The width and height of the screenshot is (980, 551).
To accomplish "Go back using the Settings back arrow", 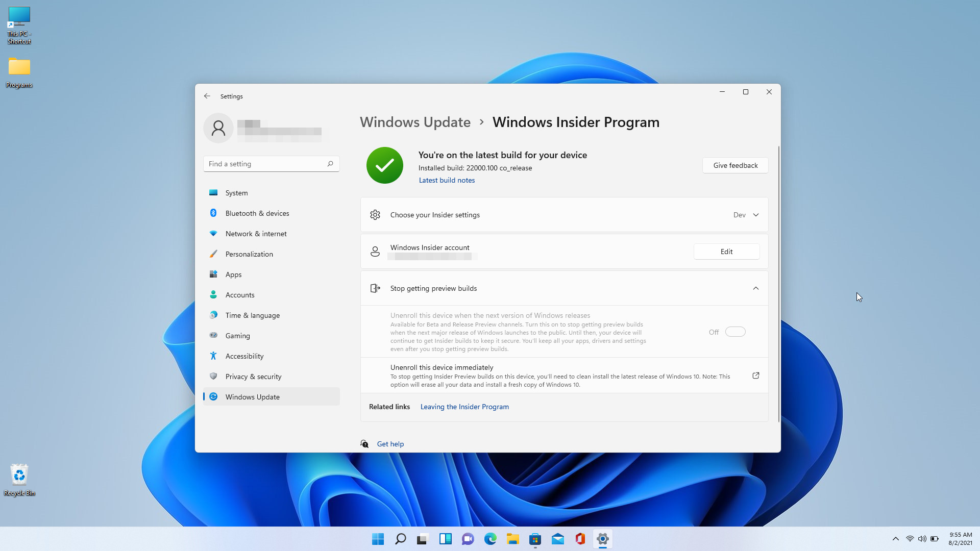I will point(207,96).
